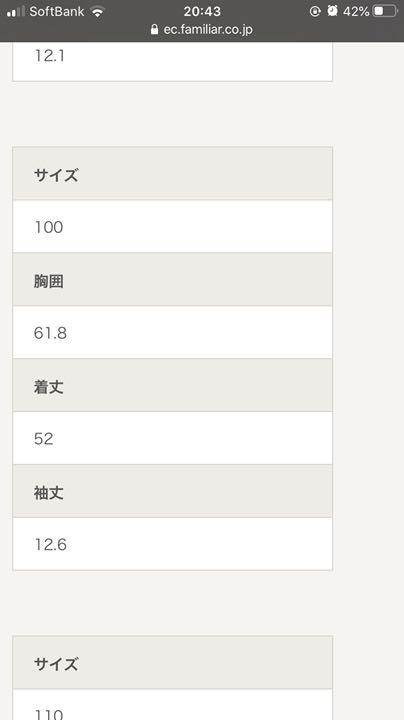Viewport: 404px width, 720px height.
Task: Select the 52 length value cell
Action: (x=173, y=438)
